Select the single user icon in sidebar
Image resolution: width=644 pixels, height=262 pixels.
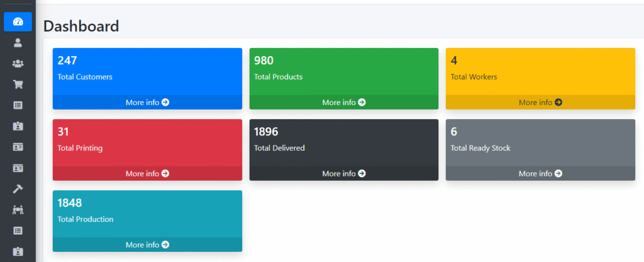[18, 43]
